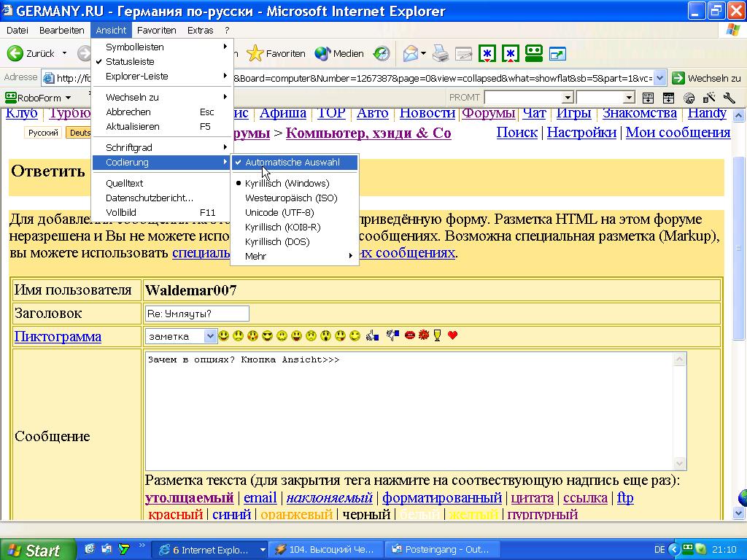Click the Print (printer) toolbar icon
Viewport: 747px width, 560px height.
point(441,53)
